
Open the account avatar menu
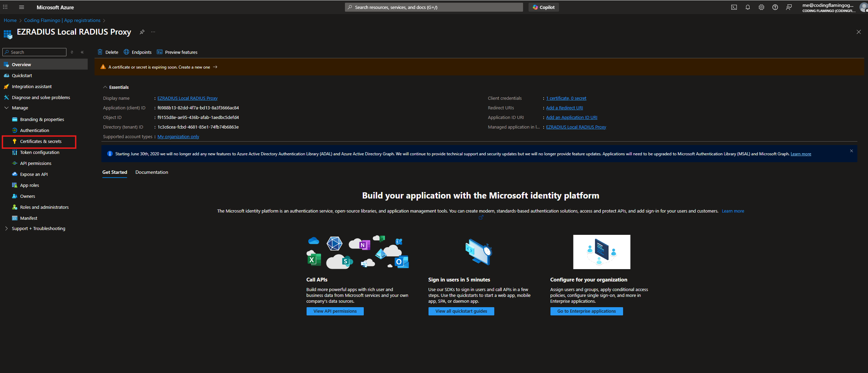tap(864, 7)
